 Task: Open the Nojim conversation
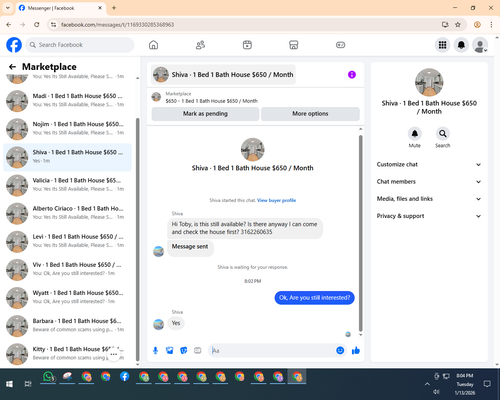click(x=67, y=129)
